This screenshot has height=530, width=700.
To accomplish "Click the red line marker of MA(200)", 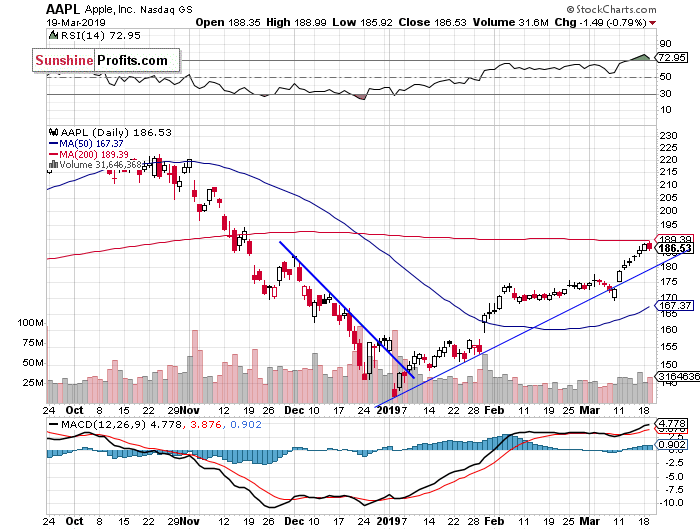I will (53, 154).
